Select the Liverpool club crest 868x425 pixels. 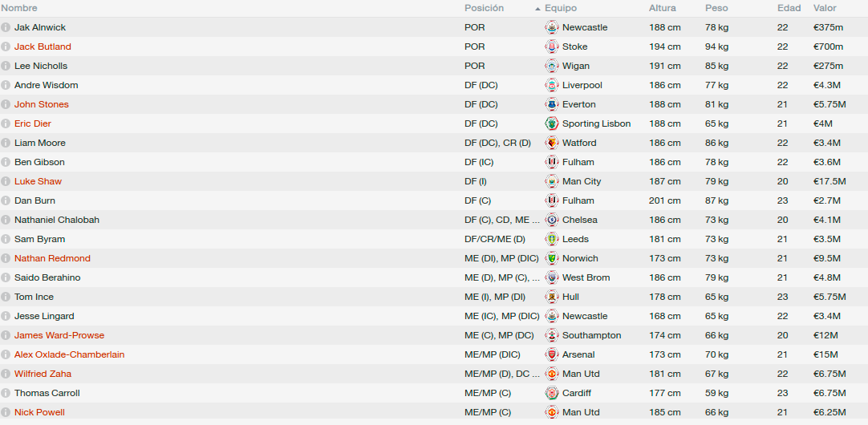click(552, 85)
